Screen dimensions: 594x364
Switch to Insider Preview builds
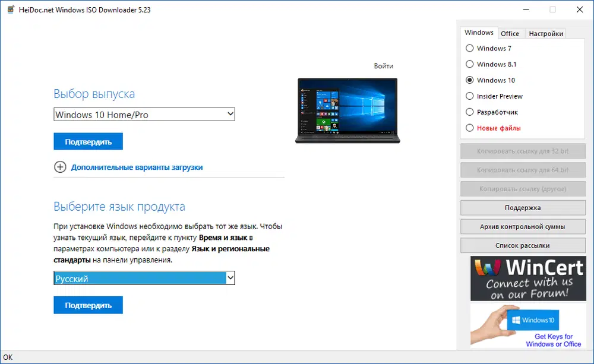click(x=469, y=96)
